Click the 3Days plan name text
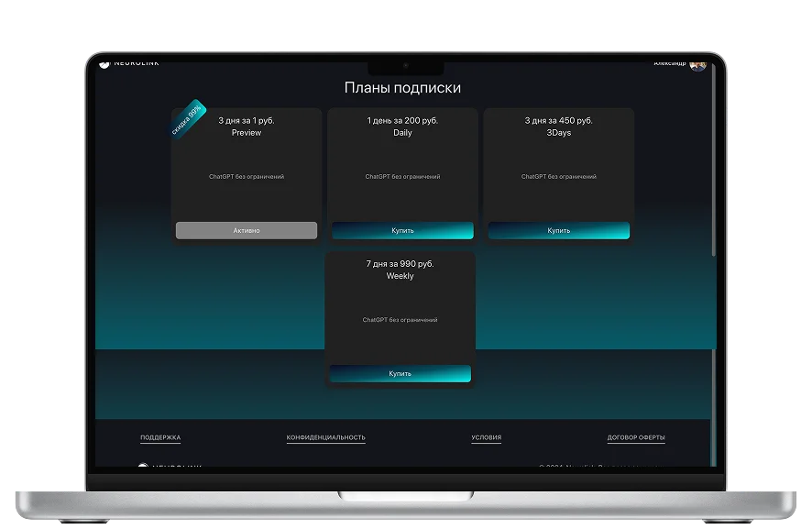812x529 pixels. tap(559, 133)
